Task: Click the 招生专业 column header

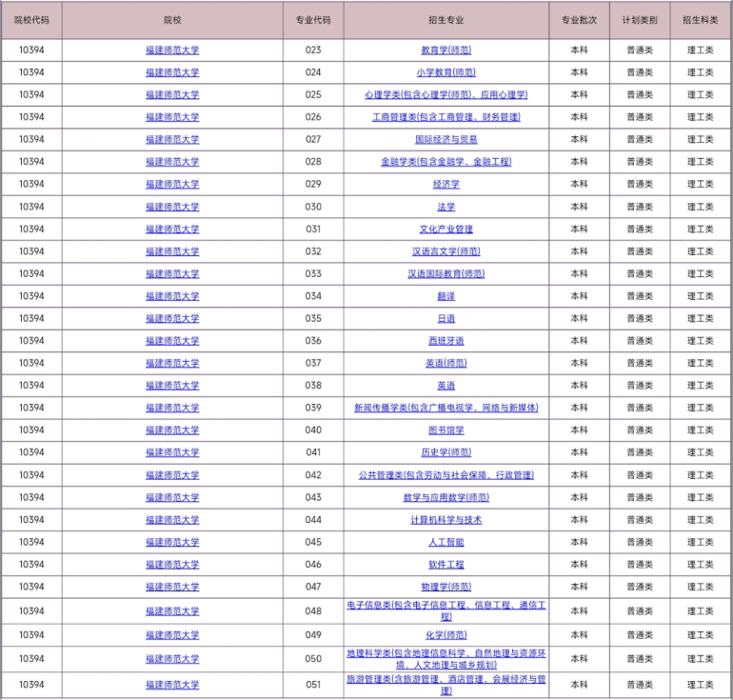Action: point(446,20)
